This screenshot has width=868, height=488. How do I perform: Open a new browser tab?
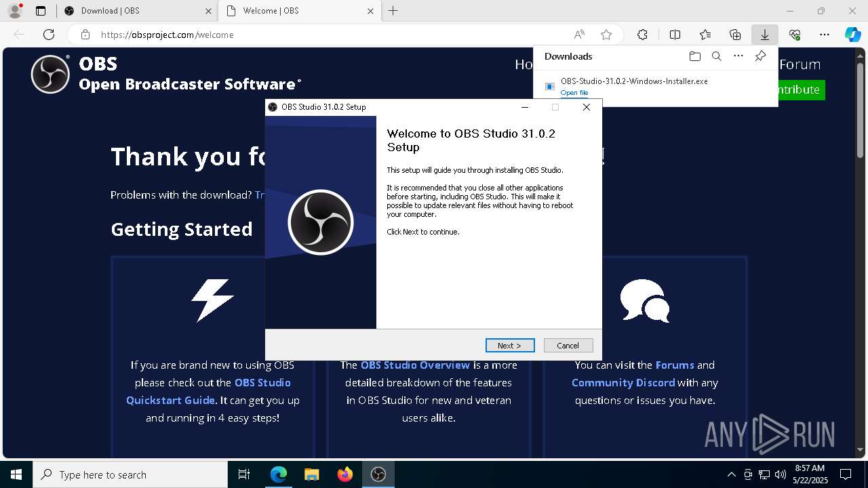393,11
